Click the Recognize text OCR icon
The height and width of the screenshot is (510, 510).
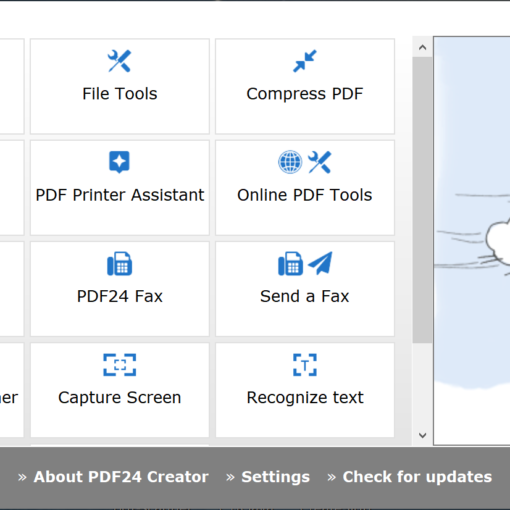click(305, 365)
